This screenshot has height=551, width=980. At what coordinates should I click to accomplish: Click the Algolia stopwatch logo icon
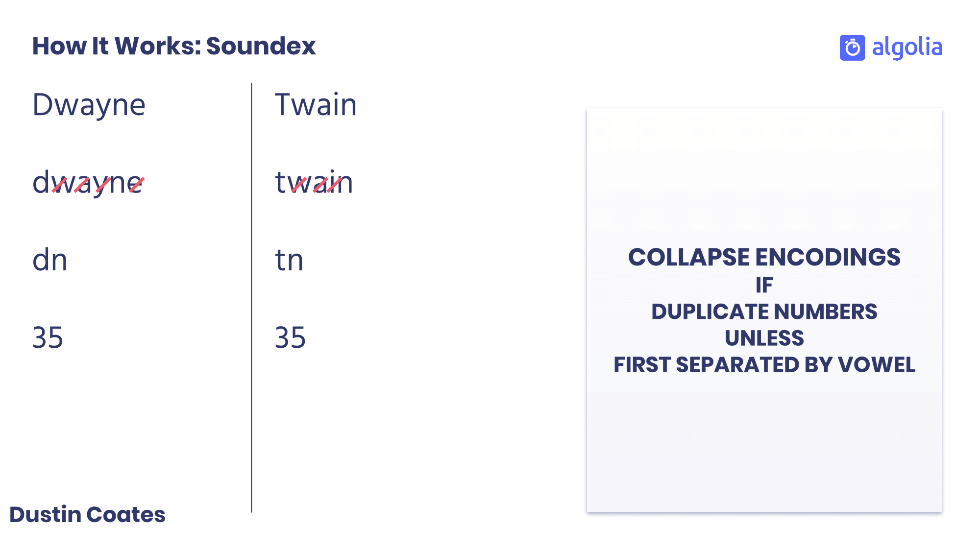[x=852, y=48]
